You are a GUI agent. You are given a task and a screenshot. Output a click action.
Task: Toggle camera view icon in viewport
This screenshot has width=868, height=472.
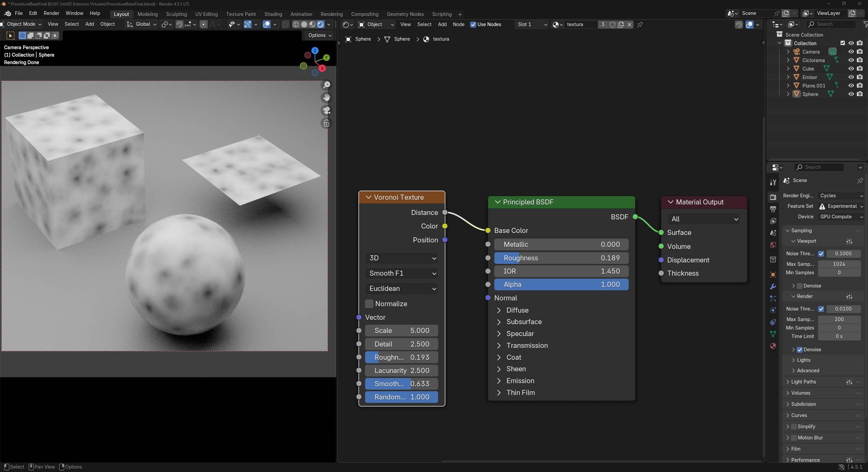click(x=327, y=111)
